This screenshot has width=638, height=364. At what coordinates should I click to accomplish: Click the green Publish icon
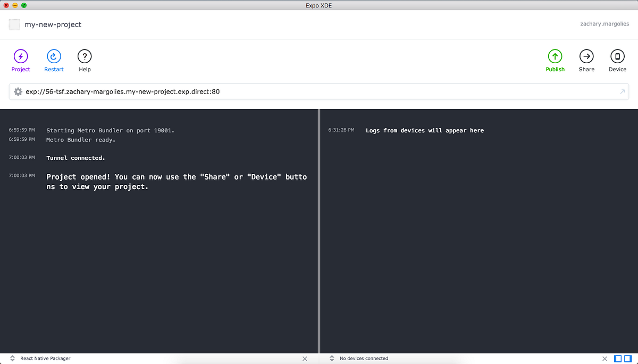[x=555, y=56]
